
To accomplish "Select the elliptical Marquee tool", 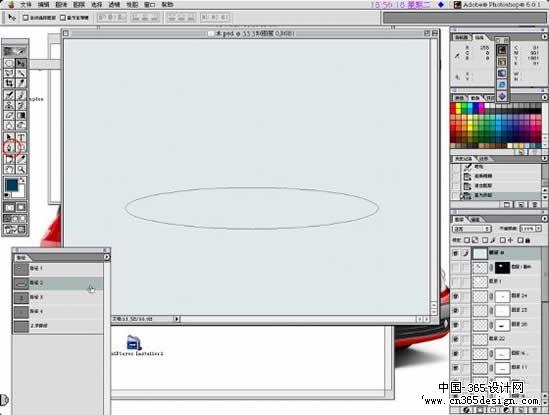I will [9, 63].
